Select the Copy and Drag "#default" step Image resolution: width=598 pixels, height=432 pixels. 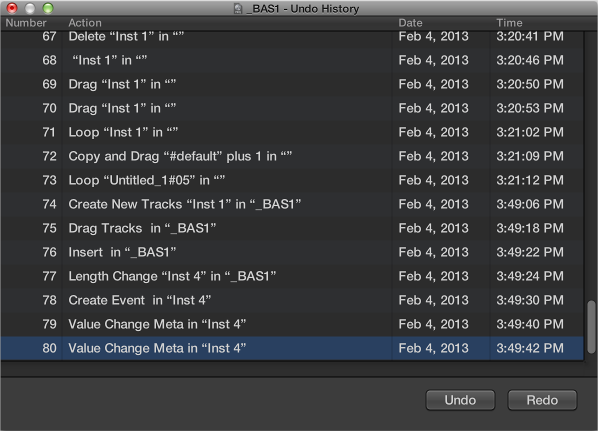292,156
